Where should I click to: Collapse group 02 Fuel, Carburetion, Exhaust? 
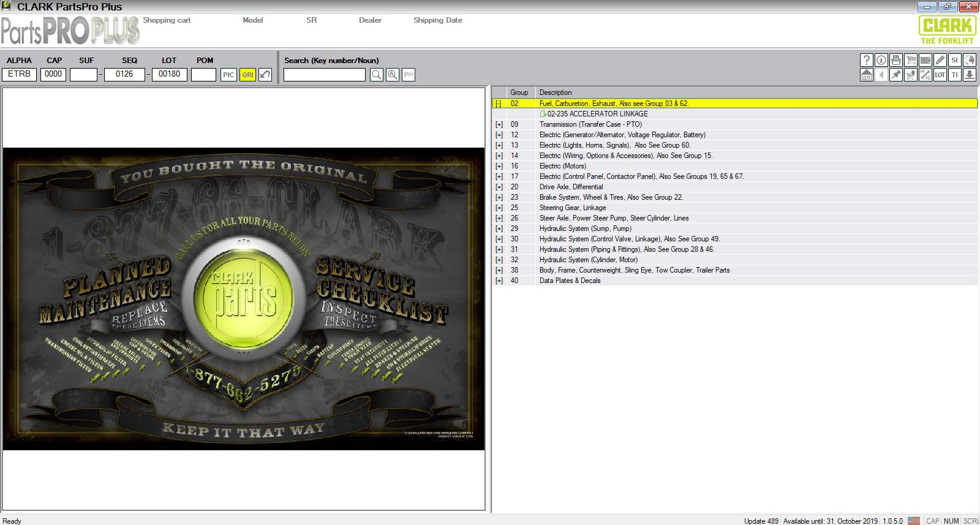click(x=499, y=104)
